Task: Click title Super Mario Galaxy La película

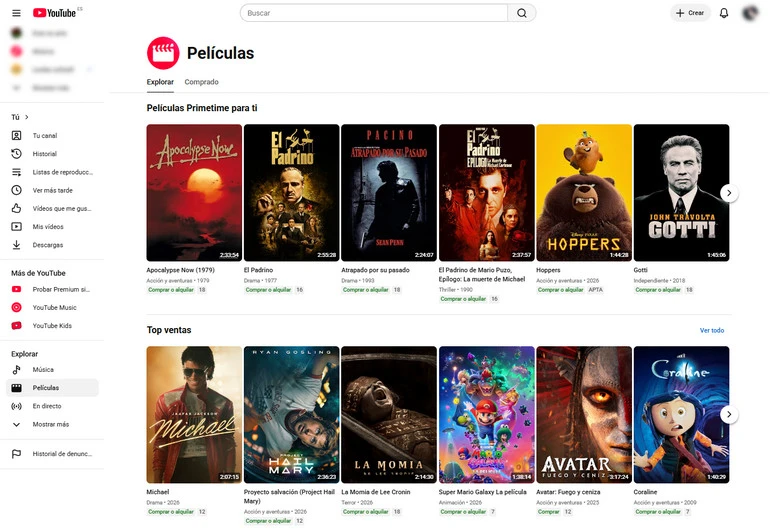Action: [x=482, y=492]
